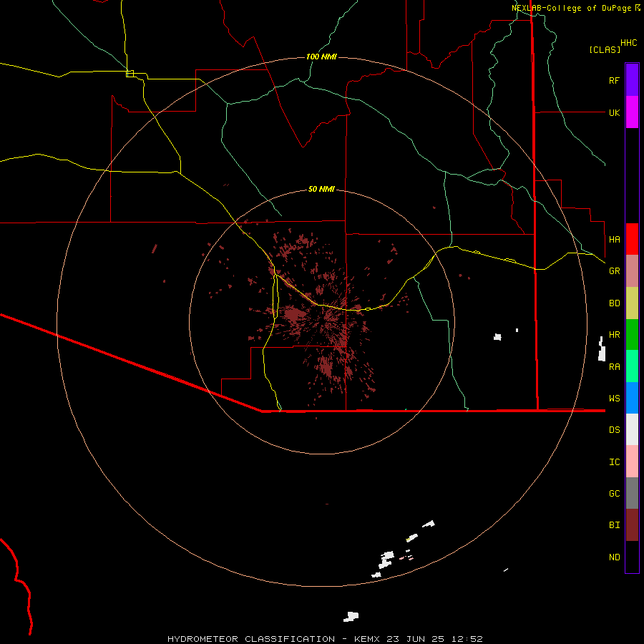The image size is (644, 644).
Task: Select the IC pink legend swatch
Action: (x=632, y=462)
